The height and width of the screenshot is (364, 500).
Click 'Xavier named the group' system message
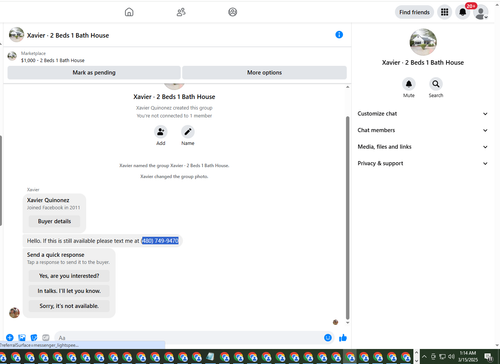coord(174,165)
